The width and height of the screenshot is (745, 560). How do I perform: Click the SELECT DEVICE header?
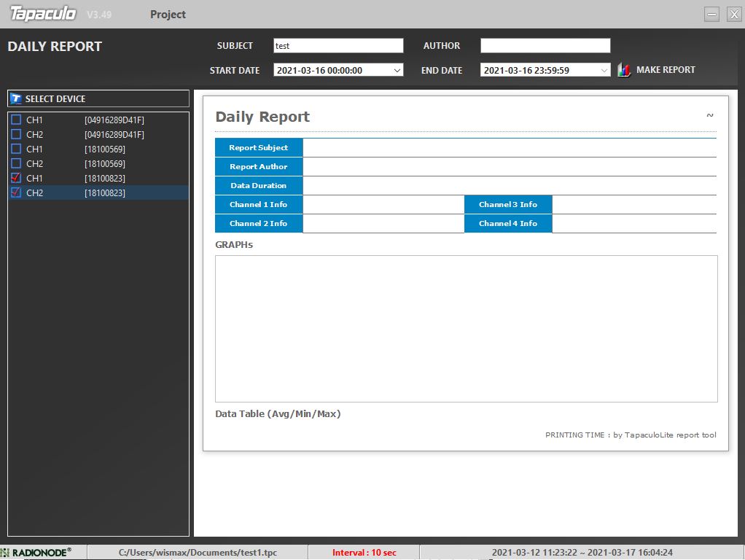click(98, 98)
